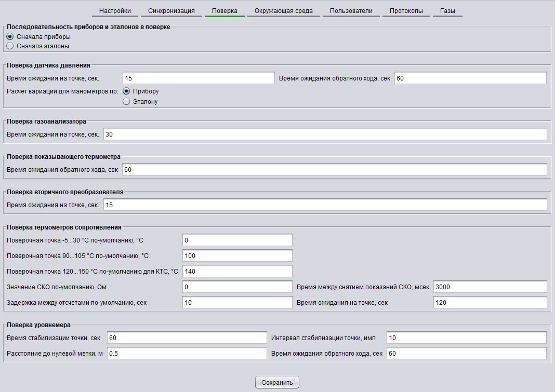Click pressure sensor point wait time field
The image size is (555, 392).
click(x=199, y=78)
